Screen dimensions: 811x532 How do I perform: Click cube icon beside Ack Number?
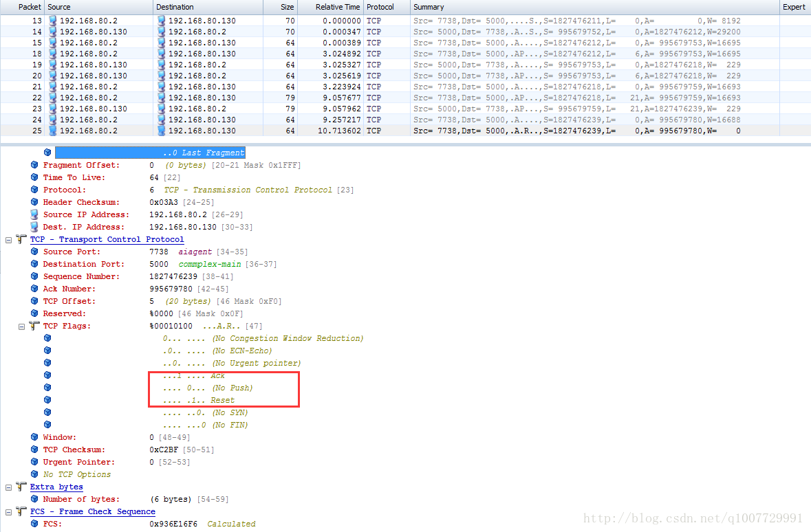click(34, 289)
